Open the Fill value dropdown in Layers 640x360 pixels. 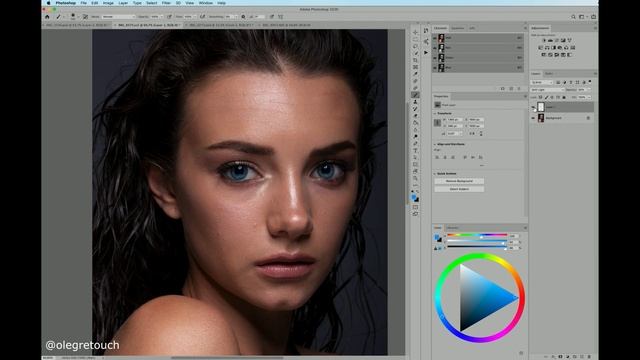tap(589, 97)
